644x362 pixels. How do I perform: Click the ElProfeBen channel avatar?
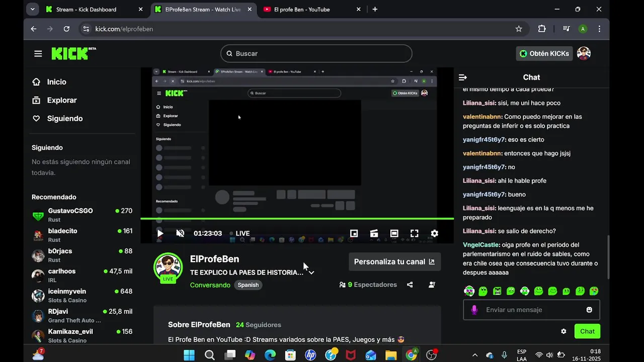[x=168, y=266]
